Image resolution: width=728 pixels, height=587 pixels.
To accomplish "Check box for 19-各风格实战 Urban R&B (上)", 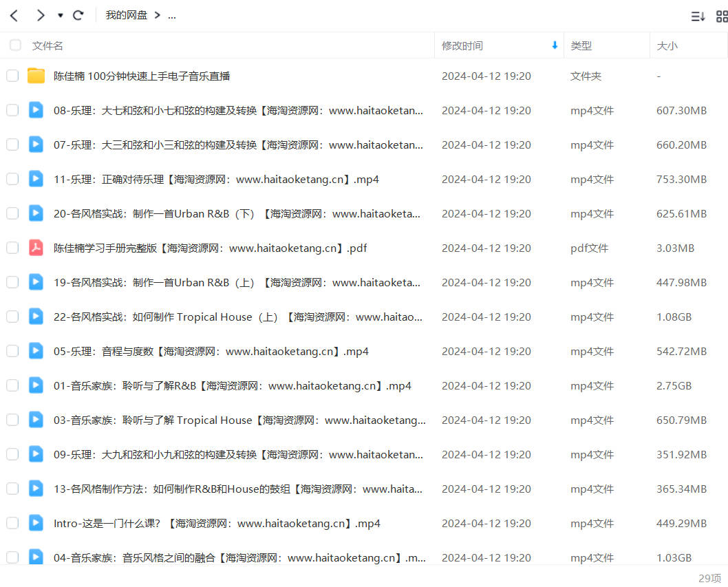I will coord(12,282).
